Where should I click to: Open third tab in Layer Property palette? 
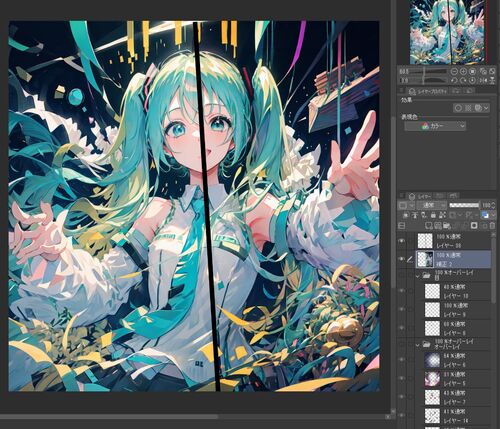pyautogui.click(x=469, y=91)
